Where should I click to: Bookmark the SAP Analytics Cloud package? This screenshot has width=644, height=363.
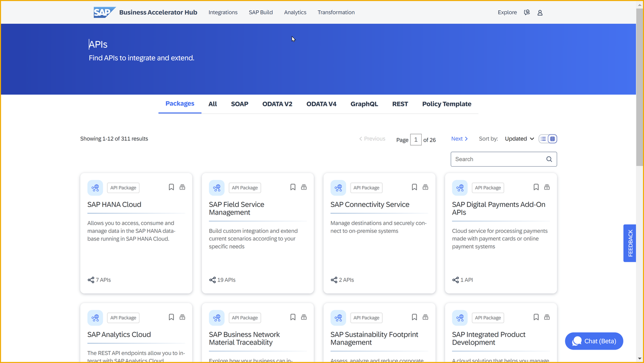pyautogui.click(x=171, y=317)
